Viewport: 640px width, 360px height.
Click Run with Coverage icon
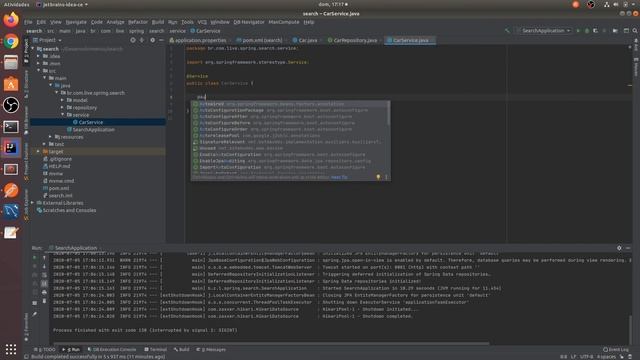point(596,31)
